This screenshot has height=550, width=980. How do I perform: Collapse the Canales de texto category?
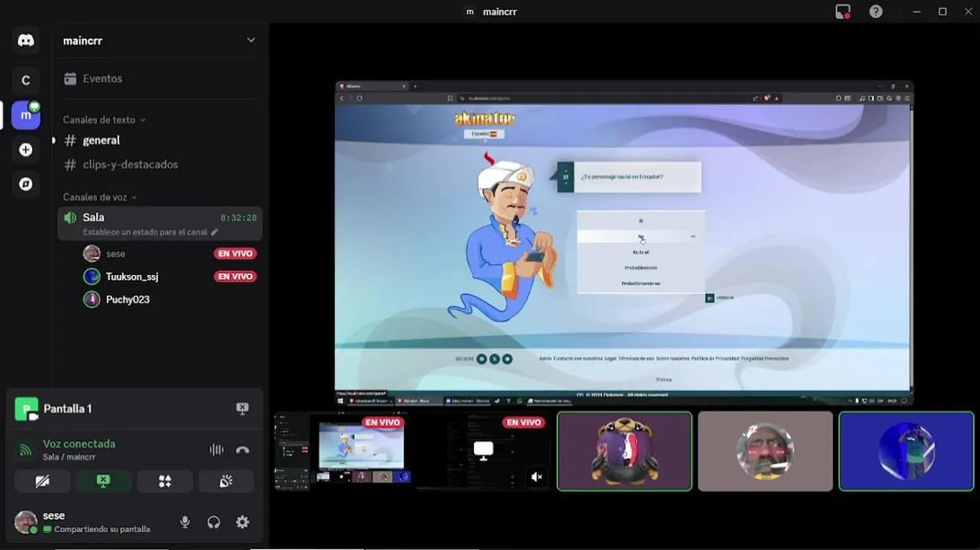tap(104, 120)
